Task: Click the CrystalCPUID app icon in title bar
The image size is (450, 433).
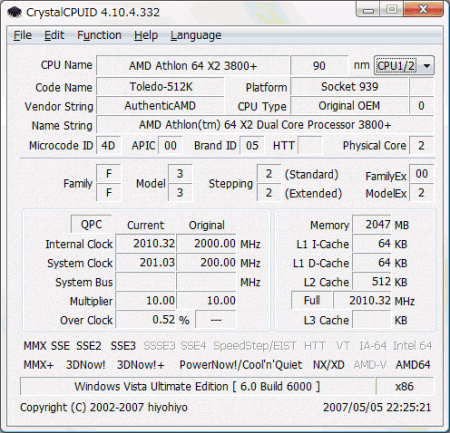Action: [14, 12]
